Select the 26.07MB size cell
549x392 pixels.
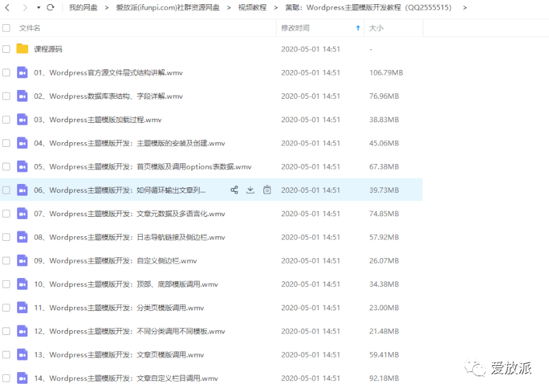pyautogui.click(x=384, y=260)
